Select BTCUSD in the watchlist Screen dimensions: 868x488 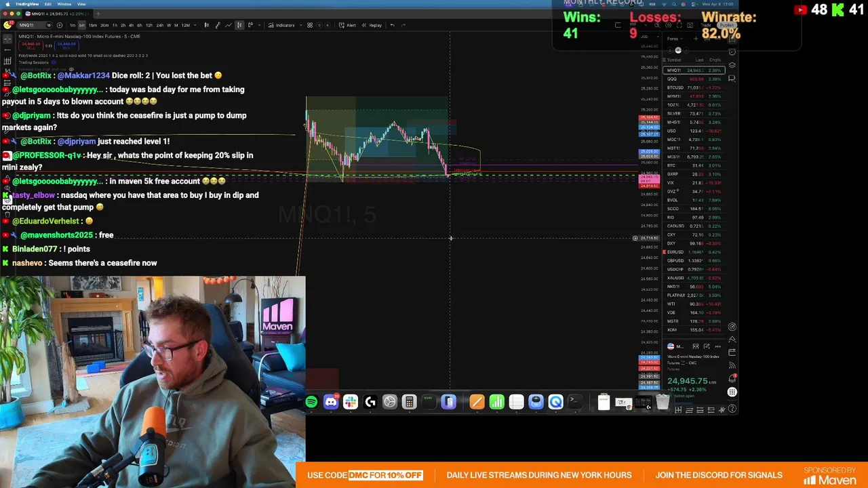(x=694, y=87)
